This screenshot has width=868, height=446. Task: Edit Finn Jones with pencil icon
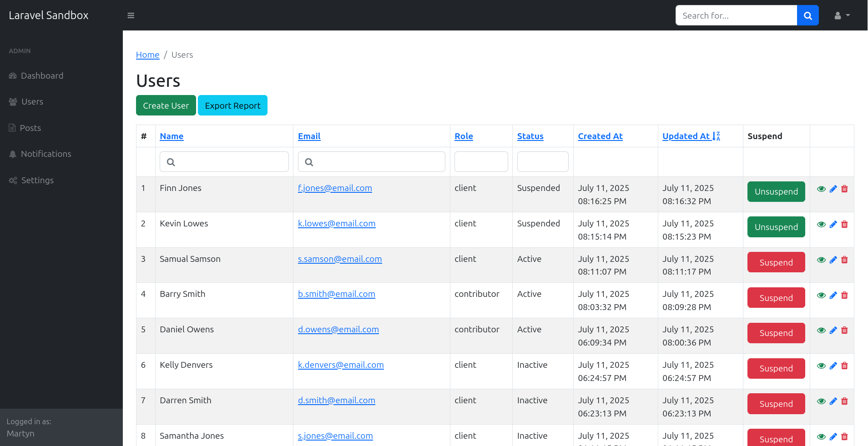tap(833, 189)
